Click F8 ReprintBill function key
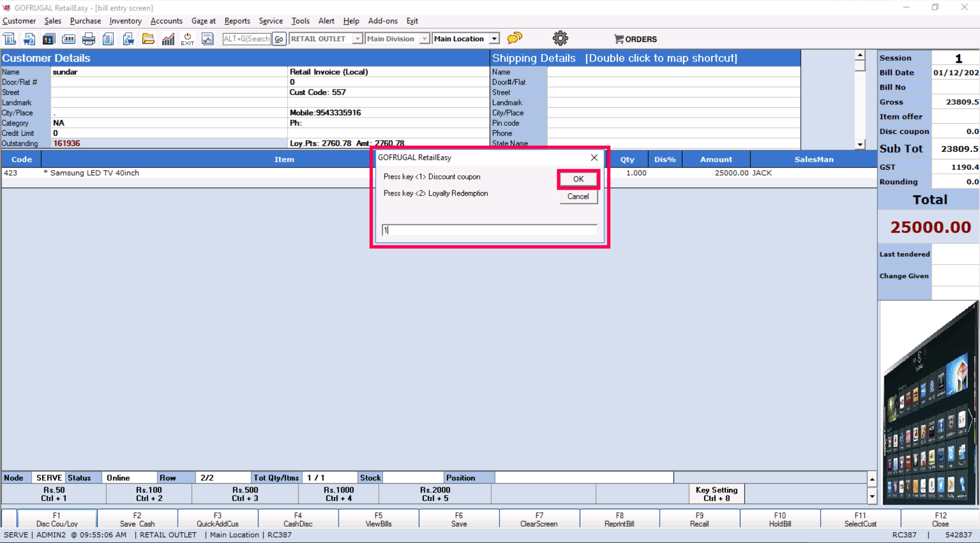 coord(619,520)
